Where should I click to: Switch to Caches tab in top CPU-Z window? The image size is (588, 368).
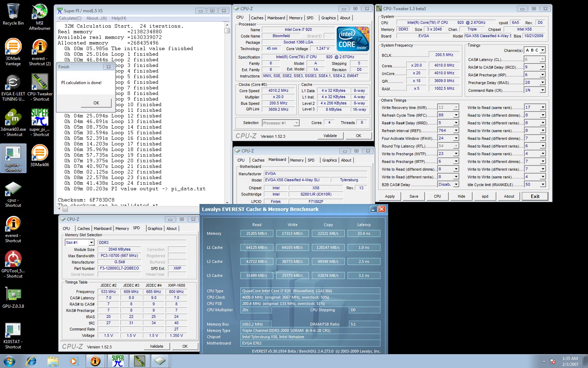click(x=257, y=18)
